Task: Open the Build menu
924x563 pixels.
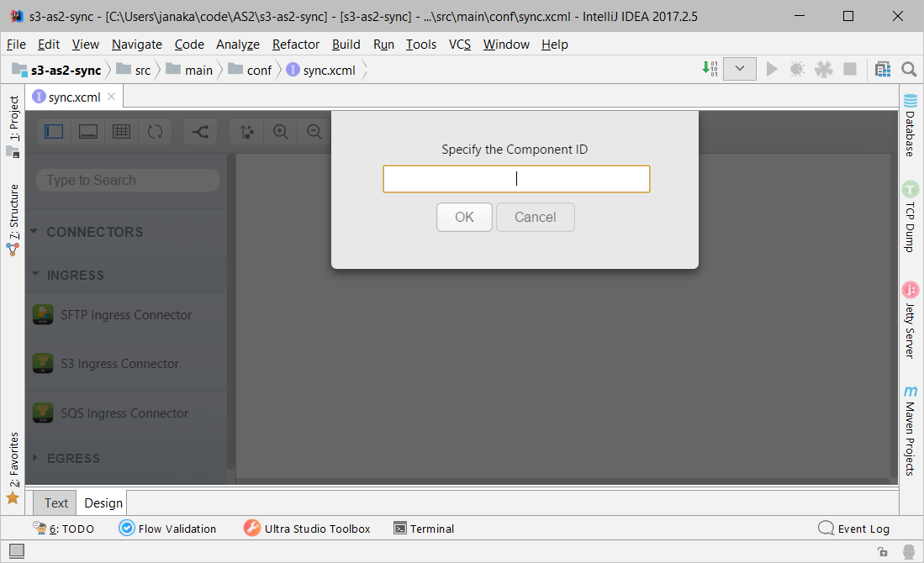Action: pyautogui.click(x=346, y=45)
